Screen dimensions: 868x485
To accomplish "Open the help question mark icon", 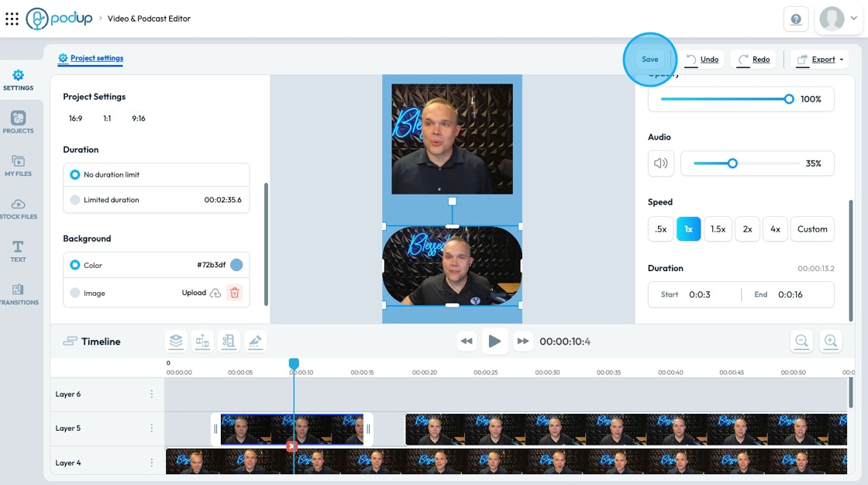I will tap(796, 19).
